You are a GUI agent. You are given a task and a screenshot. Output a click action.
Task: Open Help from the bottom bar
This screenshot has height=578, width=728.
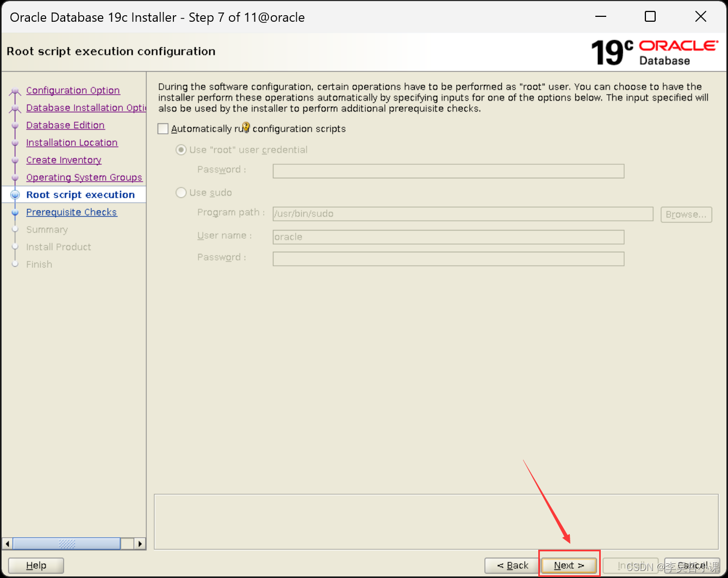(36, 565)
